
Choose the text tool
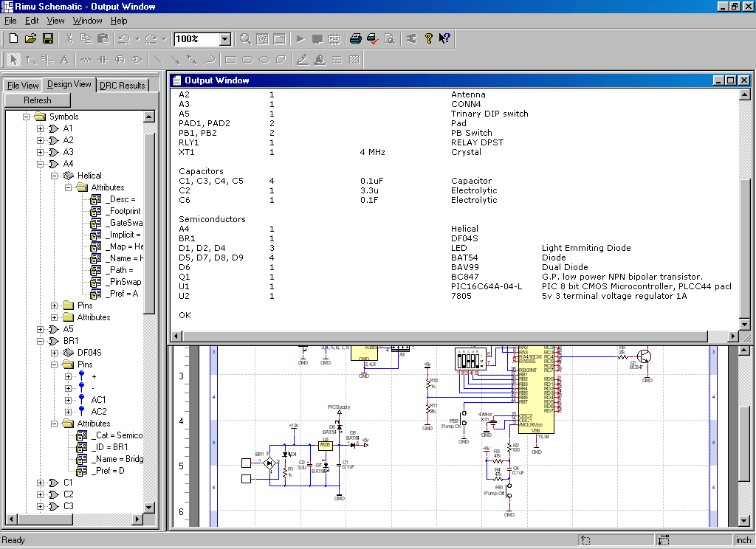[64, 60]
